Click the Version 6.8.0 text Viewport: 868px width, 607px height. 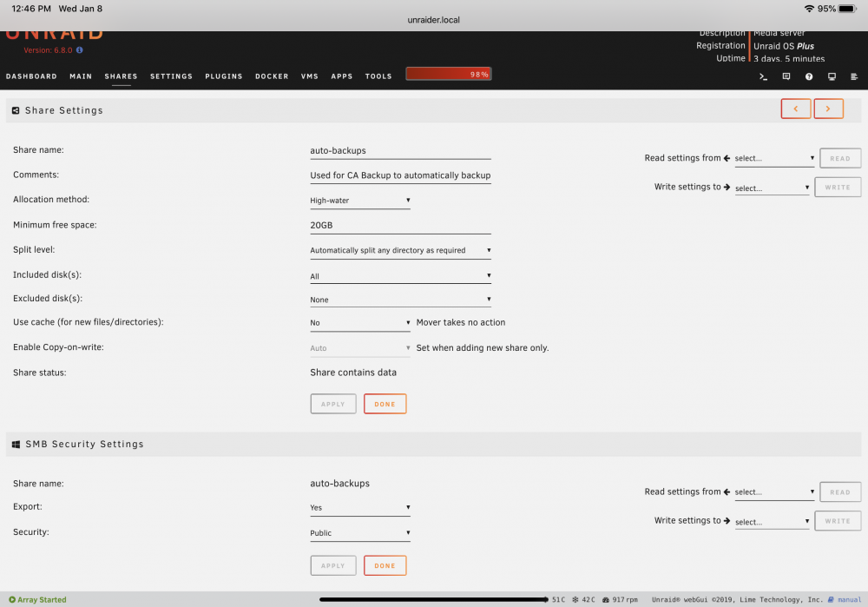pos(48,49)
